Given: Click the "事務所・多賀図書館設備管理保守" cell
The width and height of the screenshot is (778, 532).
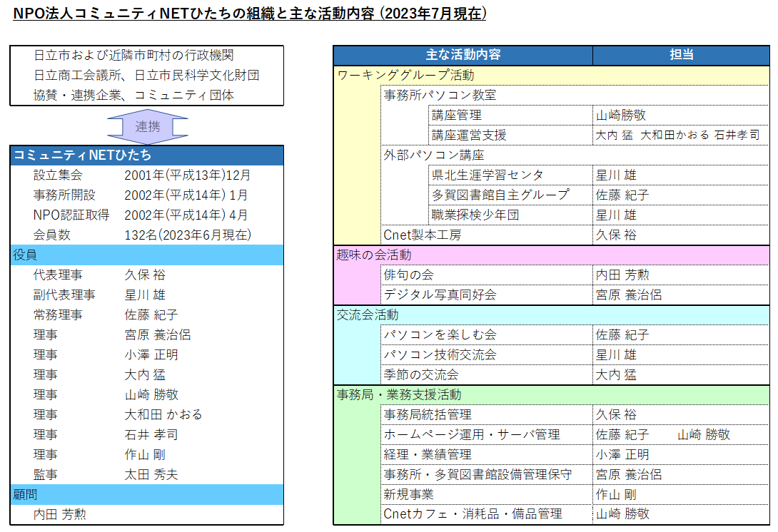Looking at the screenshot, I should click(x=487, y=474).
